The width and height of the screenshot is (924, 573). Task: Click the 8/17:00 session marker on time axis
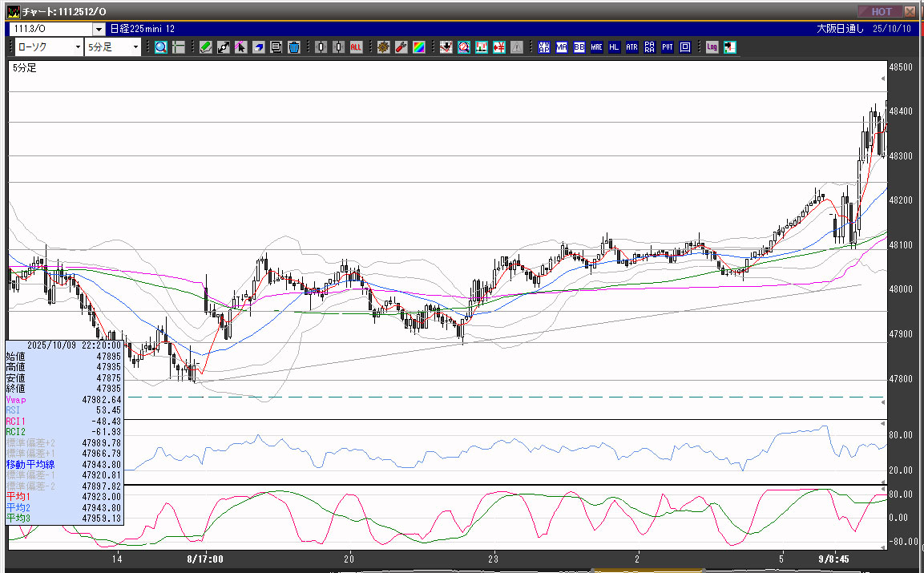204,559
